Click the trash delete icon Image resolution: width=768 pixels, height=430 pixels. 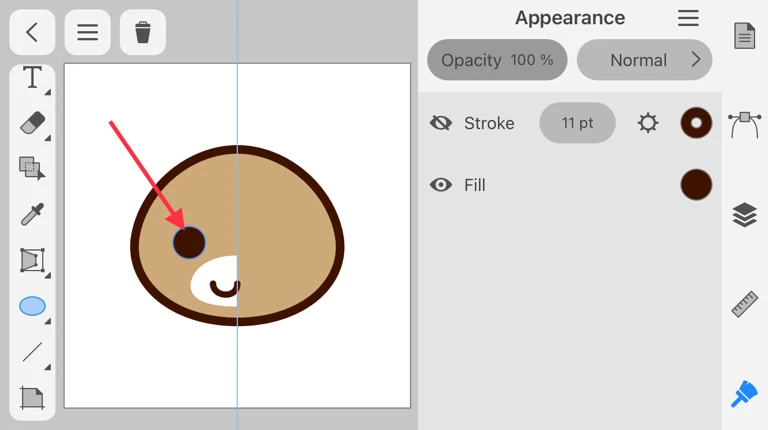(143, 33)
